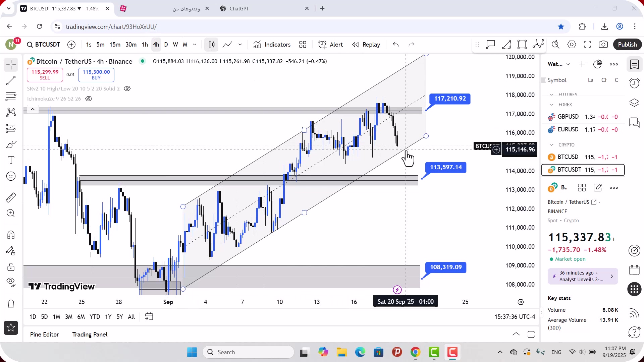Viewport: 644px width, 362px height.
Task: Select the brush drawing tool
Action: click(11, 144)
